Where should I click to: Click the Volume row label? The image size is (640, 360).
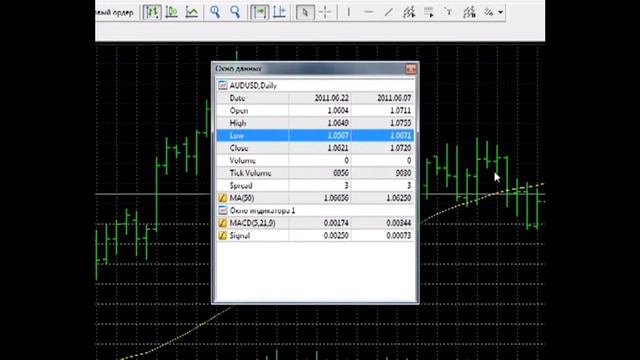point(242,160)
